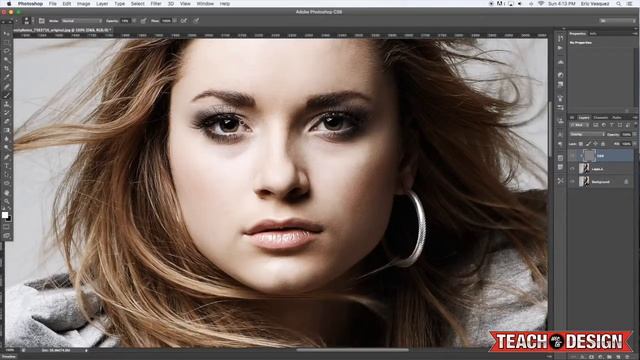Select the Healing Brush tool

[x=7, y=86]
